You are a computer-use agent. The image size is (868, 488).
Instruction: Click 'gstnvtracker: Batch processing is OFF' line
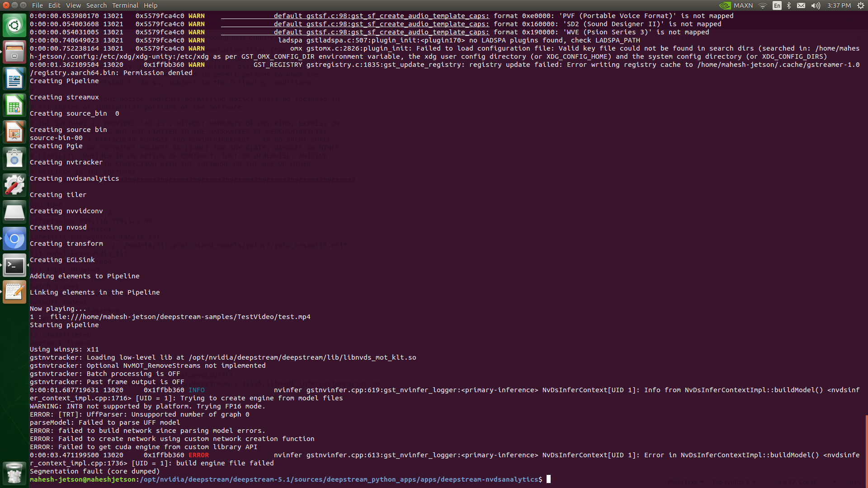point(105,374)
